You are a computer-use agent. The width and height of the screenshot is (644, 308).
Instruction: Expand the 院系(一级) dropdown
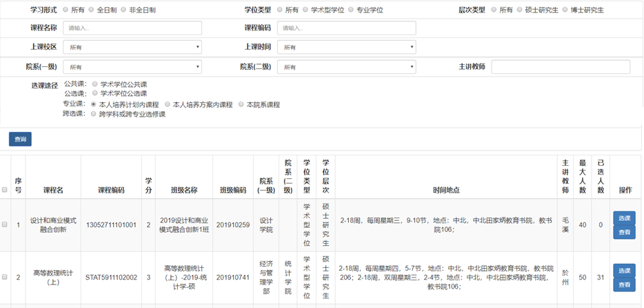(132, 67)
